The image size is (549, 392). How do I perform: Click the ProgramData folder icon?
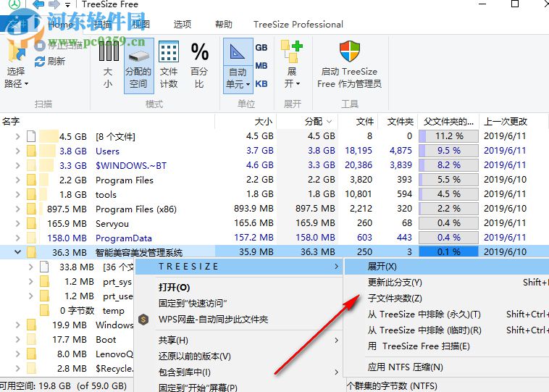click(x=32, y=238)
